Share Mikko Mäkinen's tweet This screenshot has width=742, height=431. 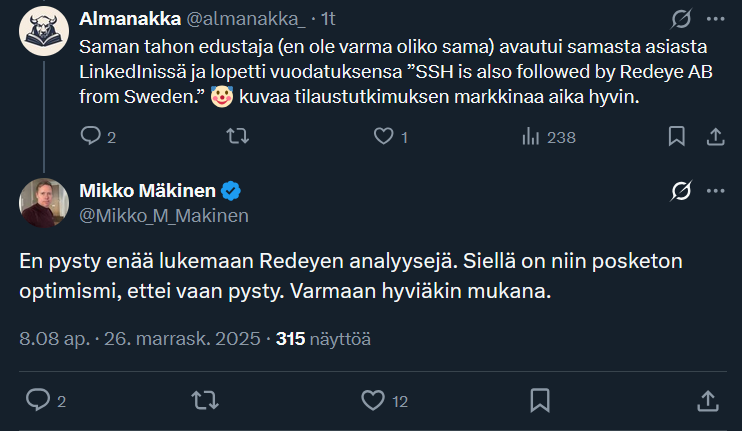(708, 400)
